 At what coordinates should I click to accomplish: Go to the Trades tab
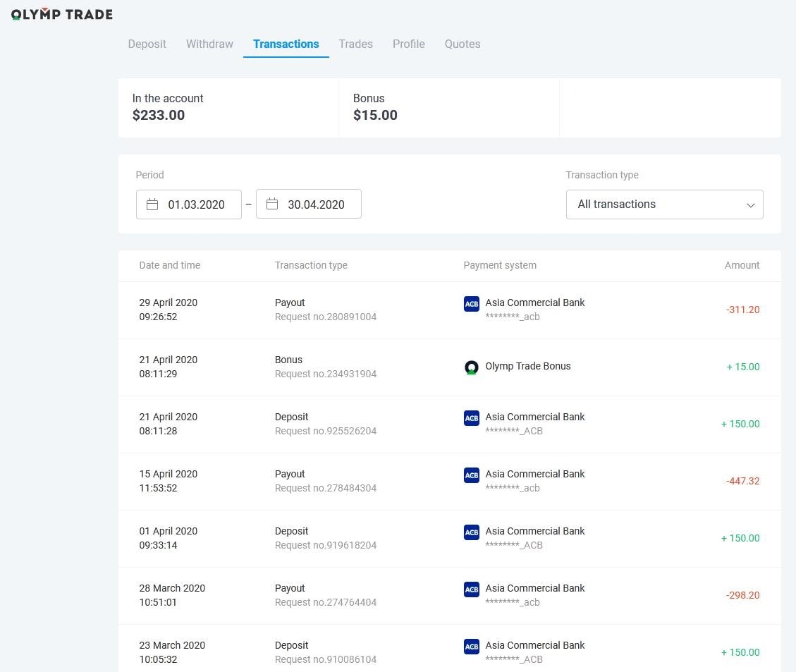click(356, 44)
